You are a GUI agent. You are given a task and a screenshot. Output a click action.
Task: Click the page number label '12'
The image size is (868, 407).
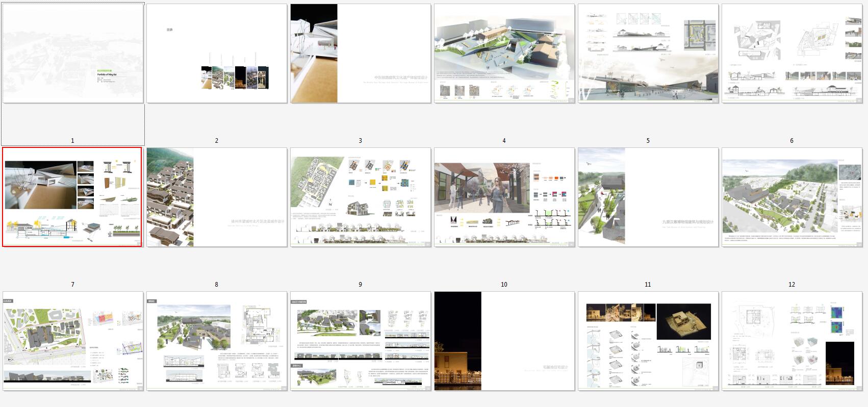(x=792, y=284)
